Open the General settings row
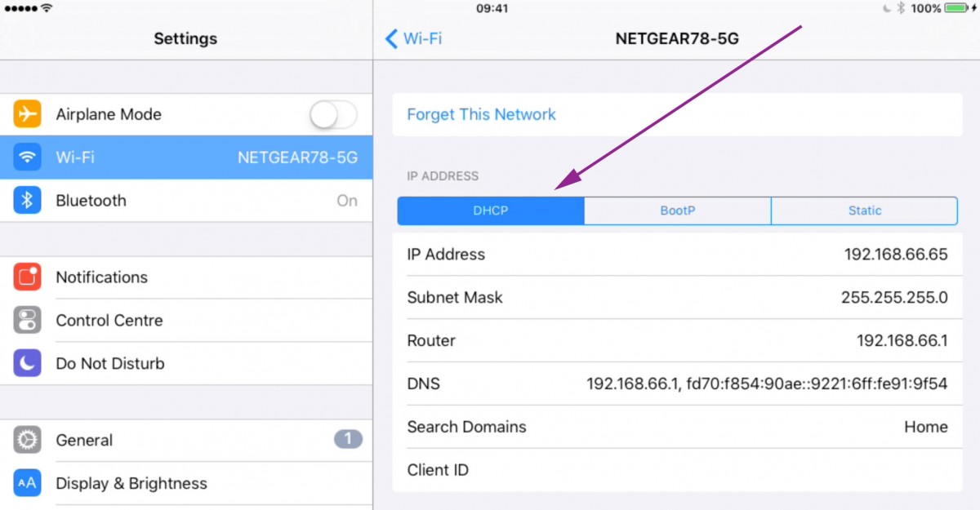Viewport: 980px width, 510px height. click(x=186, y=441)
